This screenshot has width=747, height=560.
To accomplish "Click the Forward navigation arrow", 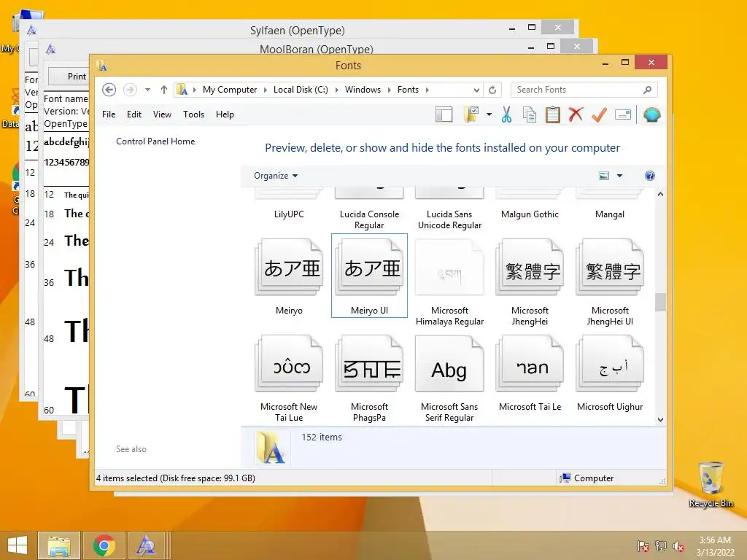I will click(x=130, y=90).
